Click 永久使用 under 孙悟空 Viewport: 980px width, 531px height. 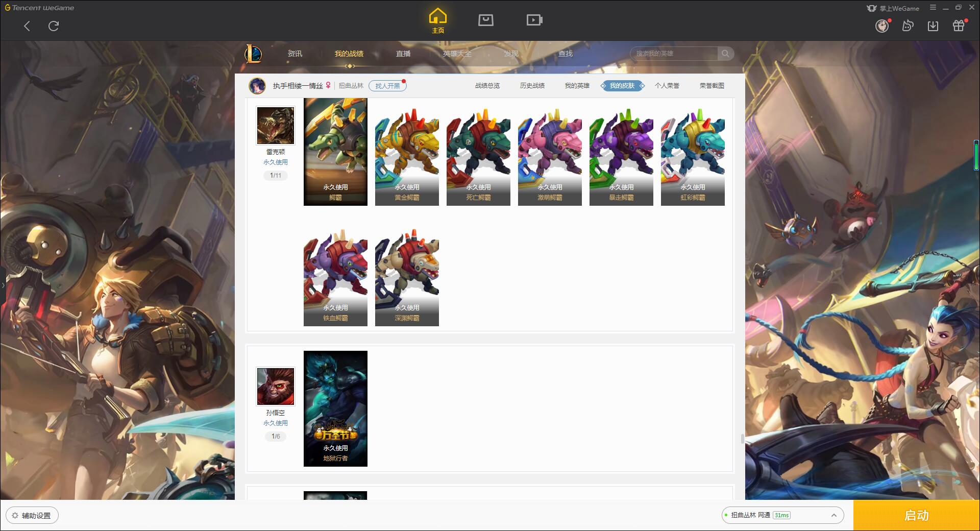coord(276,423)
